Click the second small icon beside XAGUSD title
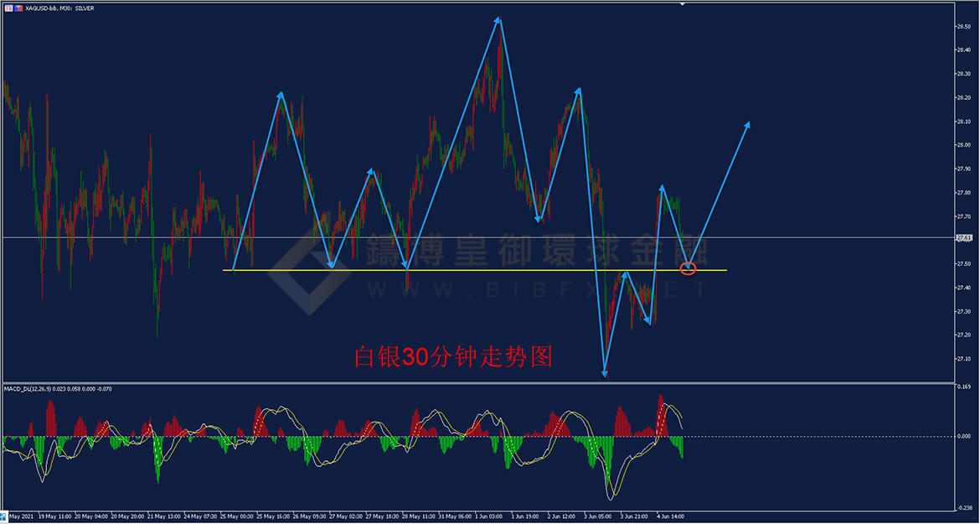Image resolution: width=980 pixels, height=524 pixels. pyautogui.click(x=18, y=7)
